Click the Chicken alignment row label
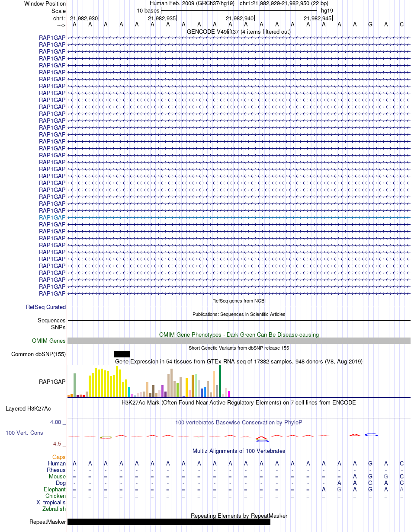This screenshot has height=532, width=411. [x=56, y=496]
